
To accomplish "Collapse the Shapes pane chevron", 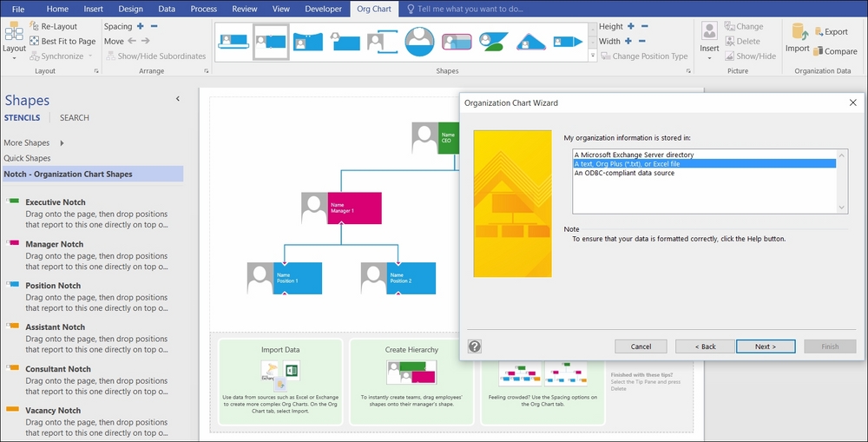I will [178, 99].
